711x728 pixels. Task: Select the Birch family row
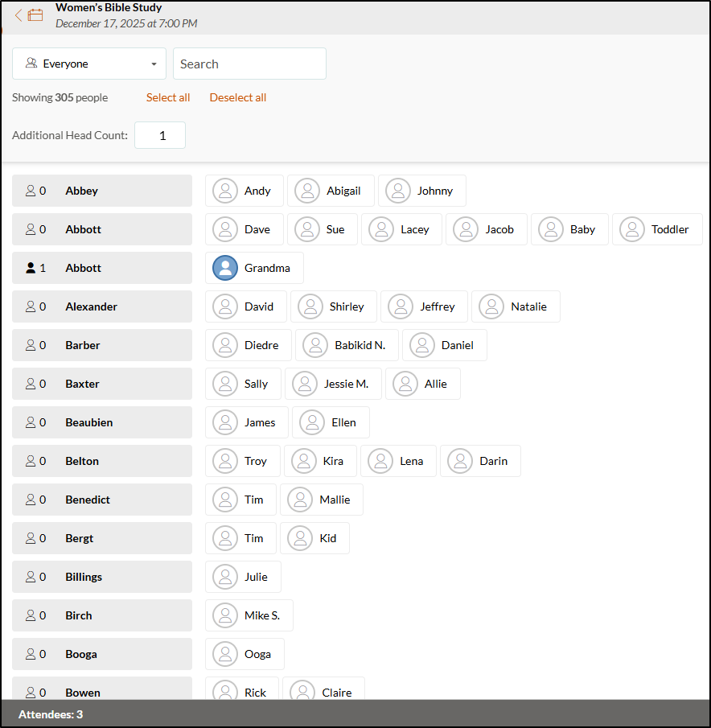(102, 615)
